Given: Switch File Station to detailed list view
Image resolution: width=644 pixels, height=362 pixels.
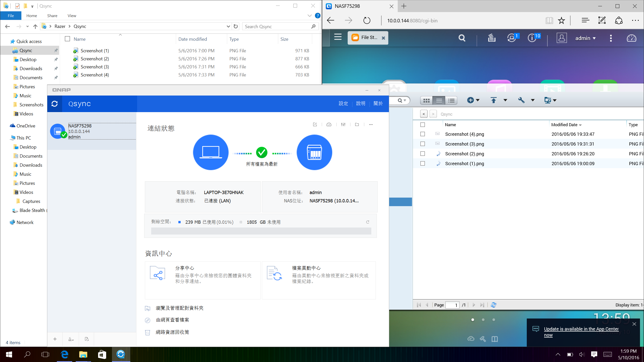Looking at the screenshot, I should point(451,101).
